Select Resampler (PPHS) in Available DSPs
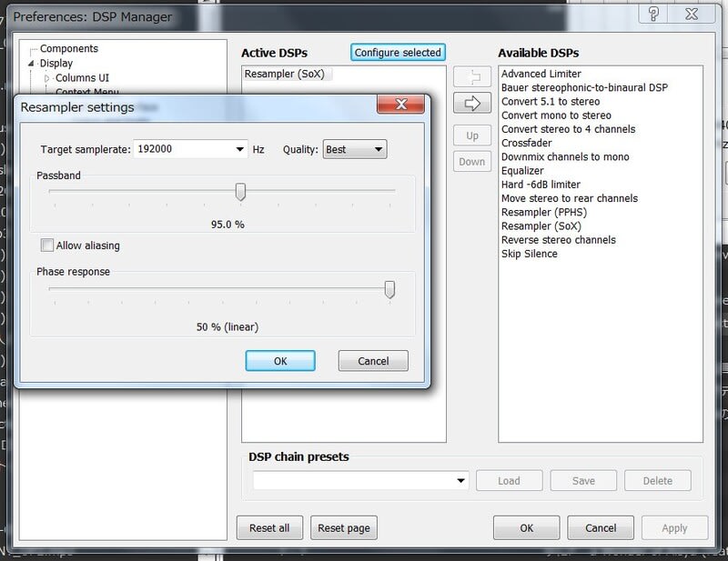Image resolution: width=728 pixels, height=561 pixels. tap(544, 213)
